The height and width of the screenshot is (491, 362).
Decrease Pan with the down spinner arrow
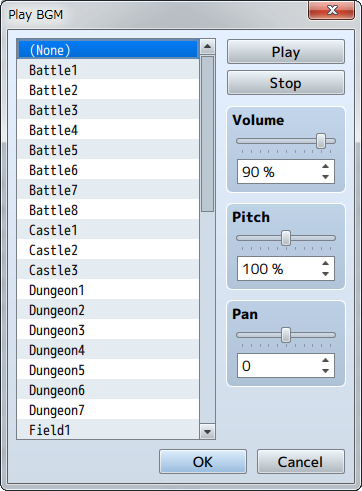coord(325,371)
